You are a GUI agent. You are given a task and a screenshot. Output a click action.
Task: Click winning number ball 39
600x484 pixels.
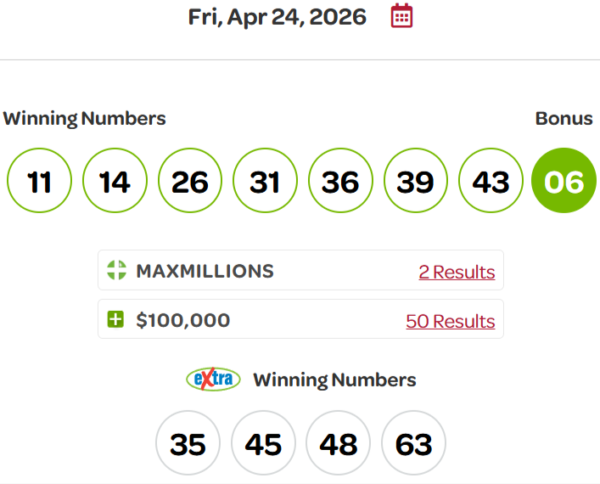(x=415, y=181)
